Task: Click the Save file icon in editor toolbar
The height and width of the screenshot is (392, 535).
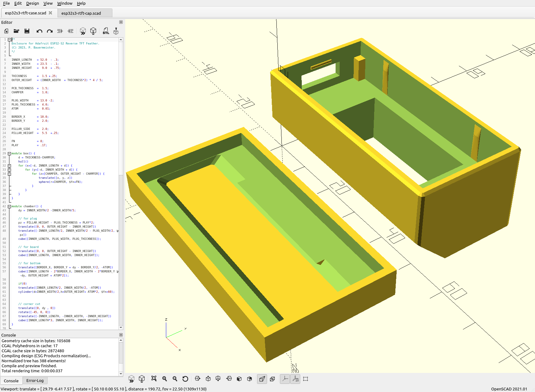Action: point(27,31)
